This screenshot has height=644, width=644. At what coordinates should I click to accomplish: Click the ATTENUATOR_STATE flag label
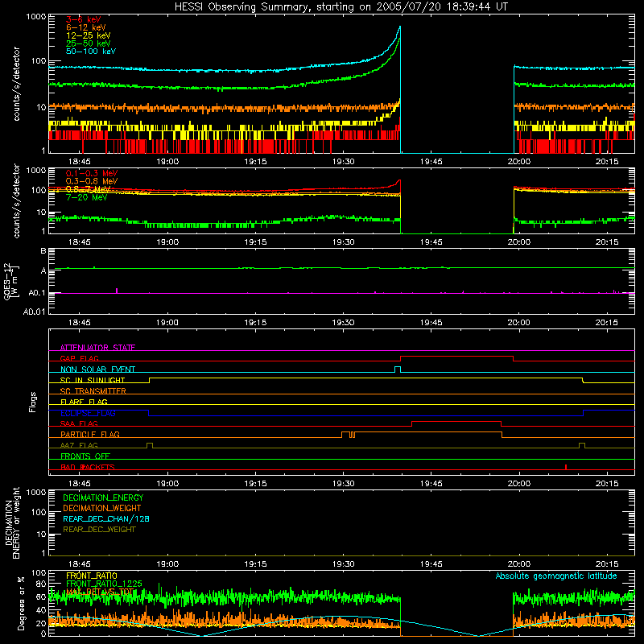[x=97, y=348]
